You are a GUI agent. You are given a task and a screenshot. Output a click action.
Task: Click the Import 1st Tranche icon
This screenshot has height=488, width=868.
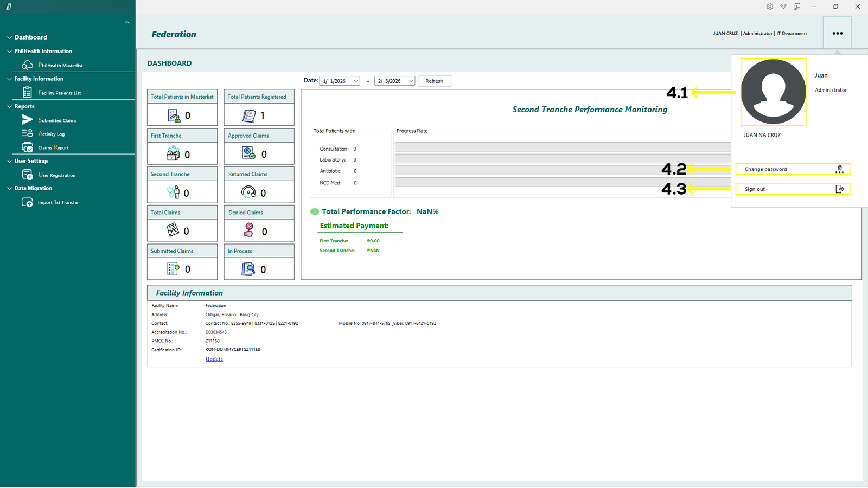(x=27, y=202)
